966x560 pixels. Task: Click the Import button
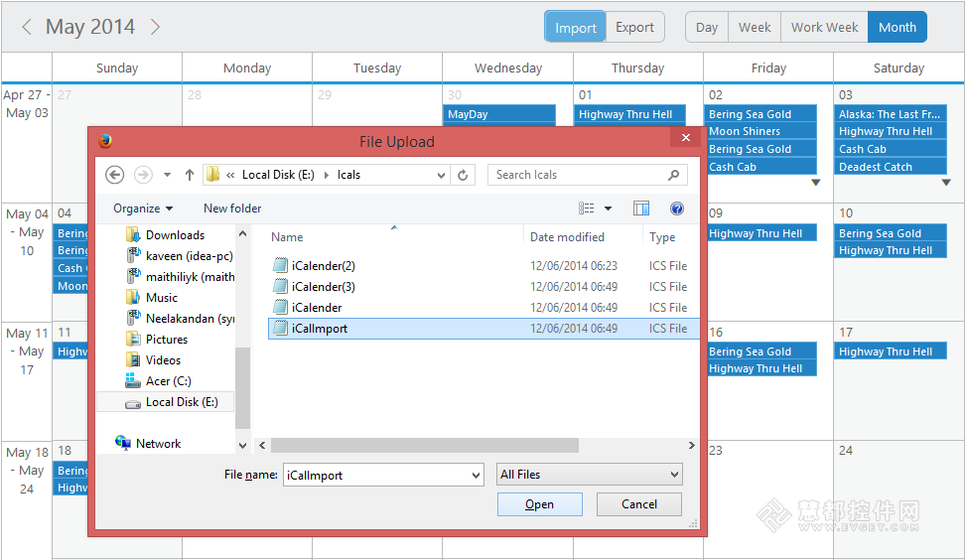coord(576,27)
